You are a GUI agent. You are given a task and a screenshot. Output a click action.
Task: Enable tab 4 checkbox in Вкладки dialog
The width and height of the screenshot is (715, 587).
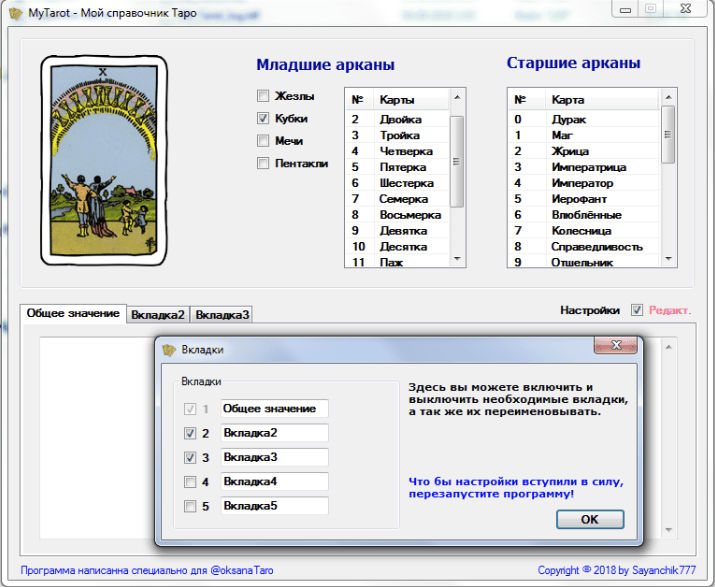click(190, 482)
